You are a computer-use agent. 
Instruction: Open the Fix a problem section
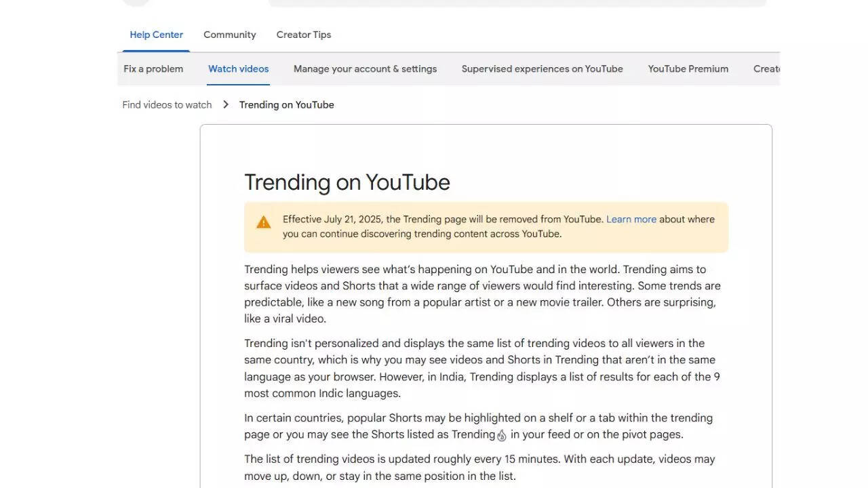point(153,68)
